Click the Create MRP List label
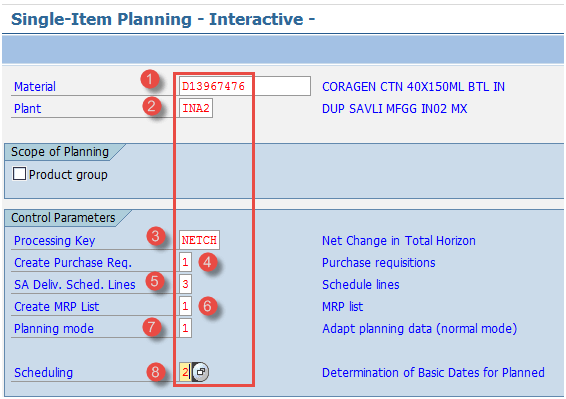The height and width of the screenshot is (399, 566). point(56,307)
